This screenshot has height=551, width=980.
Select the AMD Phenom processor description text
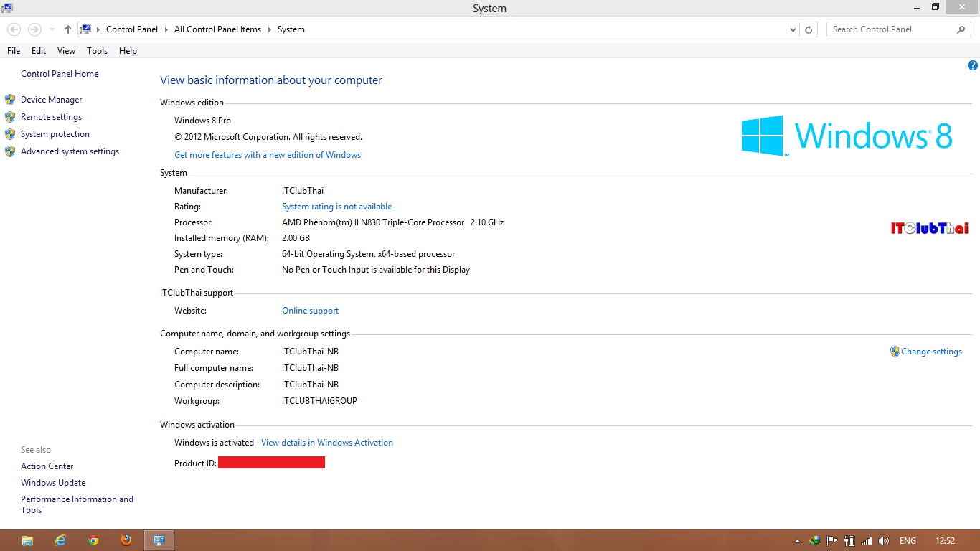(x=393, y=222)
